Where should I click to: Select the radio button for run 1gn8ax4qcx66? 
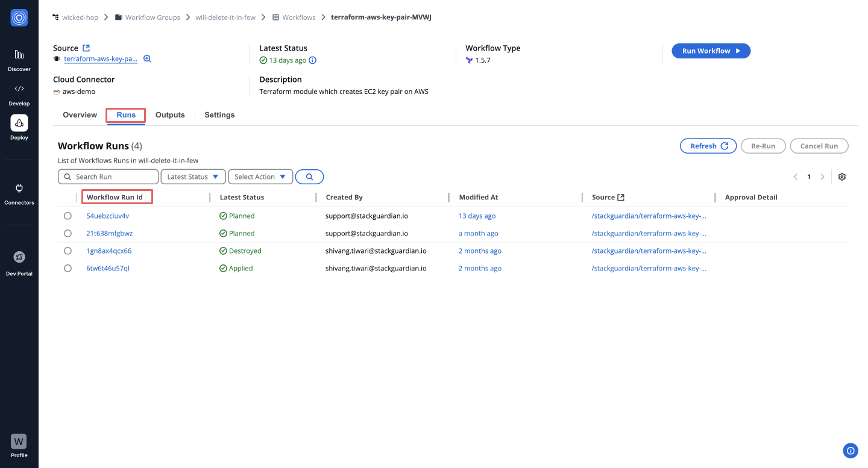pos(68,251)
